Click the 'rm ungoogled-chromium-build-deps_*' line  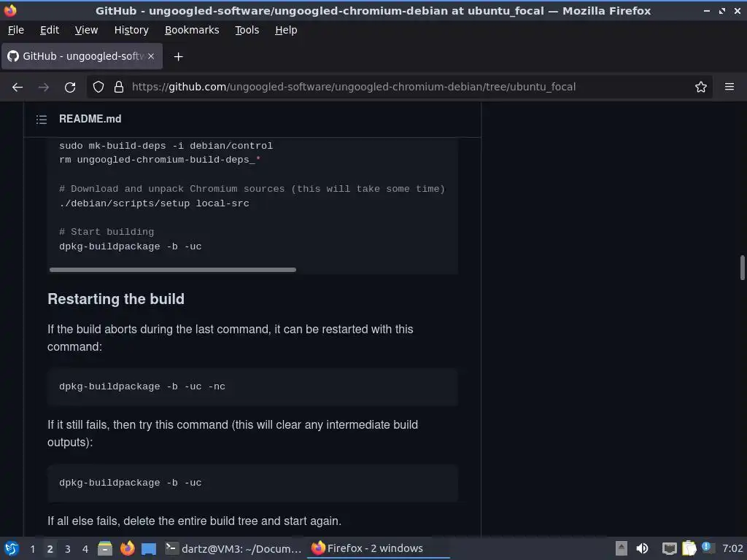point(160,160)
